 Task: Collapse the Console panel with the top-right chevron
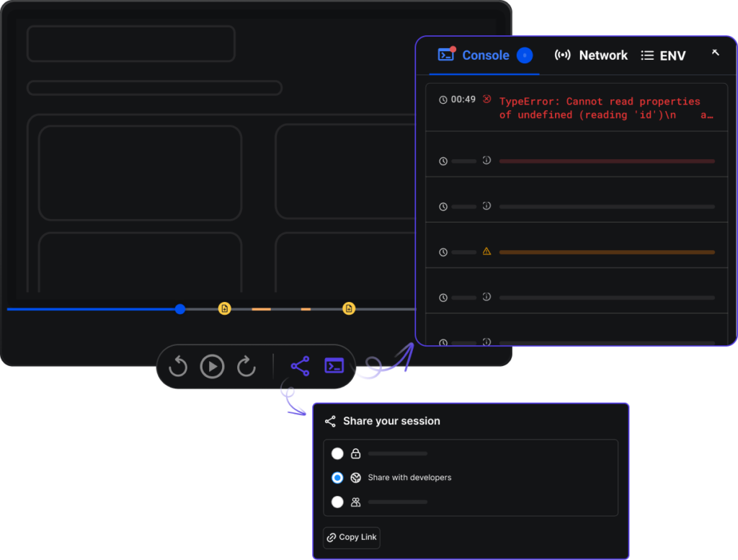click(715, 52)
